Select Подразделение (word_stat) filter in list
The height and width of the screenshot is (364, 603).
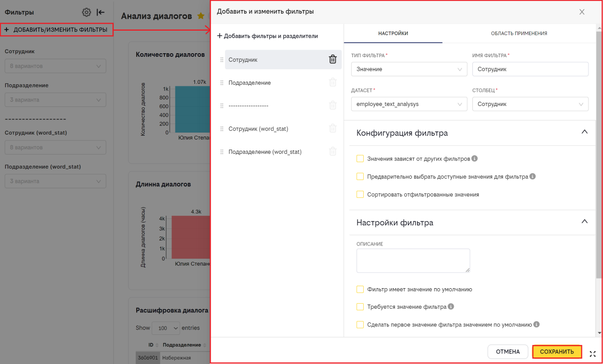(265, 152)
